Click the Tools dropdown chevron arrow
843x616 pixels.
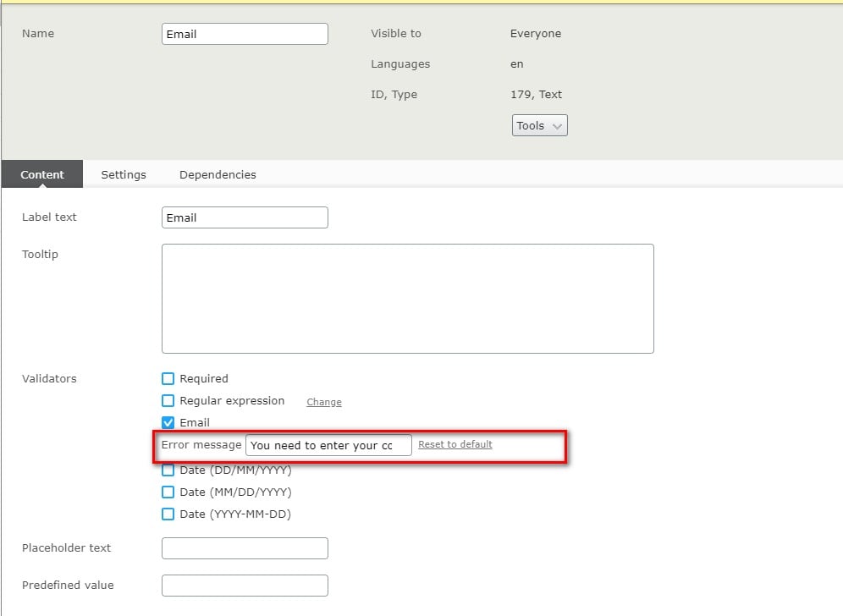click(x=557, y=126)
